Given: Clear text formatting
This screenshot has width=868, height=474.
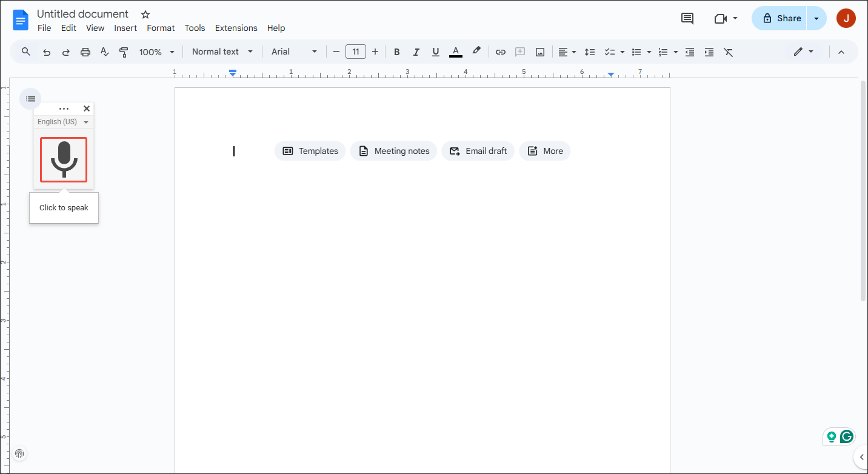Looking at the screenshot, I should point(728,52).
